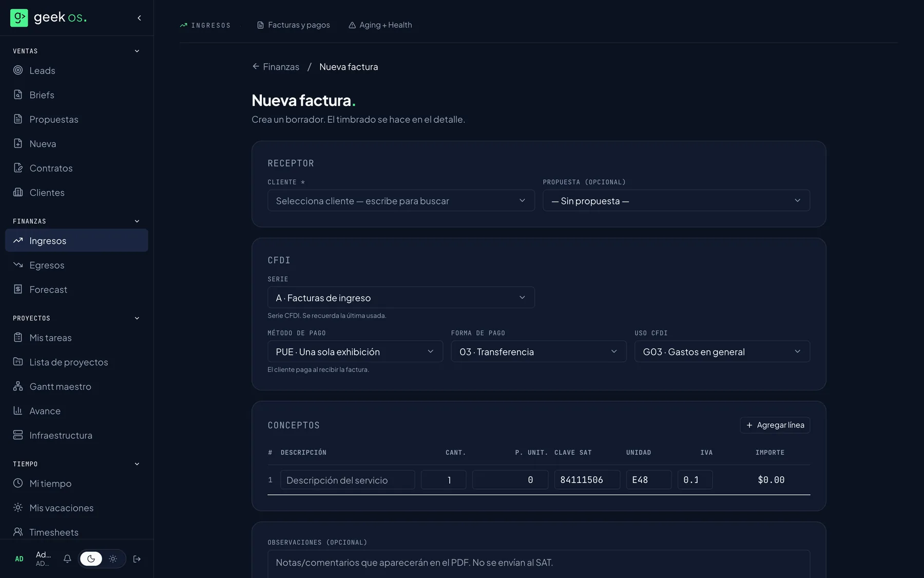Open Forecast in the sidebar
Screen dimensions: 924x578
76,290
